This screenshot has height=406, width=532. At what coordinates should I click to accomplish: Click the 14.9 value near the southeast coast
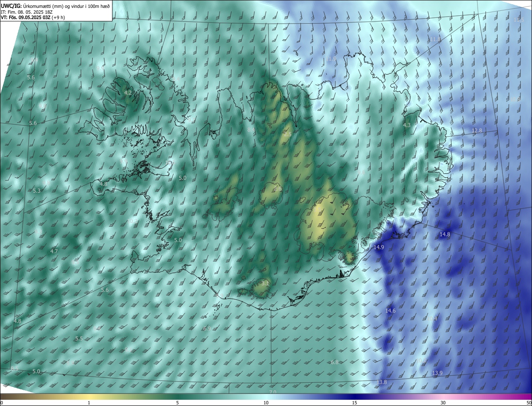point(379,247)
